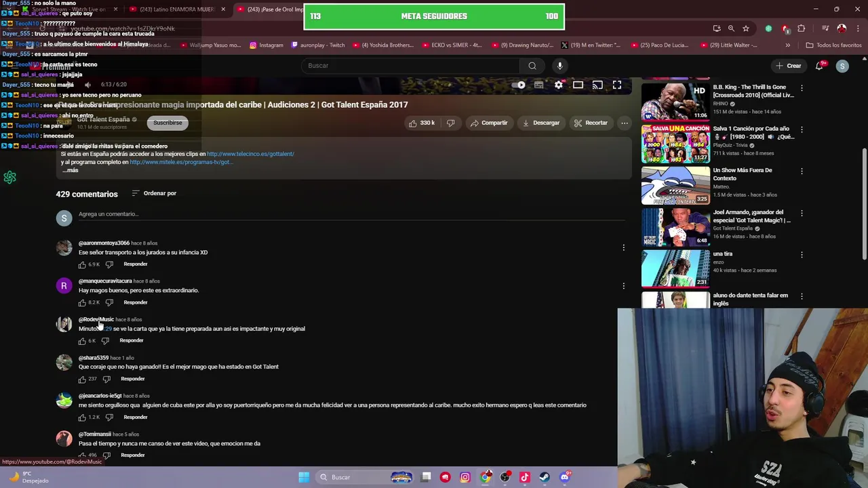The width and height of the screenshot is (868, 488).
Task: Open @RodeviMusic channel link
Action: 96,319
